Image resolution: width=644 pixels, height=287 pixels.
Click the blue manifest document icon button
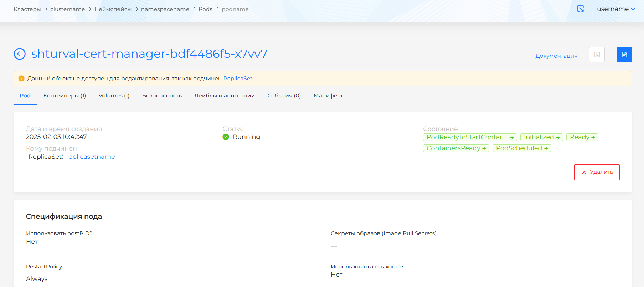point(624,55)
